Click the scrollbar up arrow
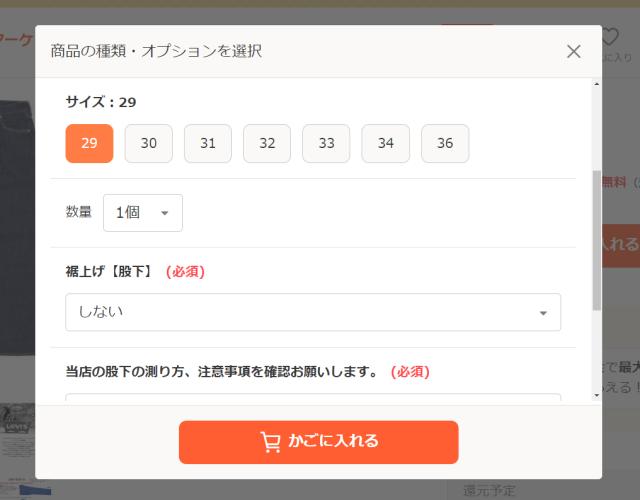 tap(596, 85)
